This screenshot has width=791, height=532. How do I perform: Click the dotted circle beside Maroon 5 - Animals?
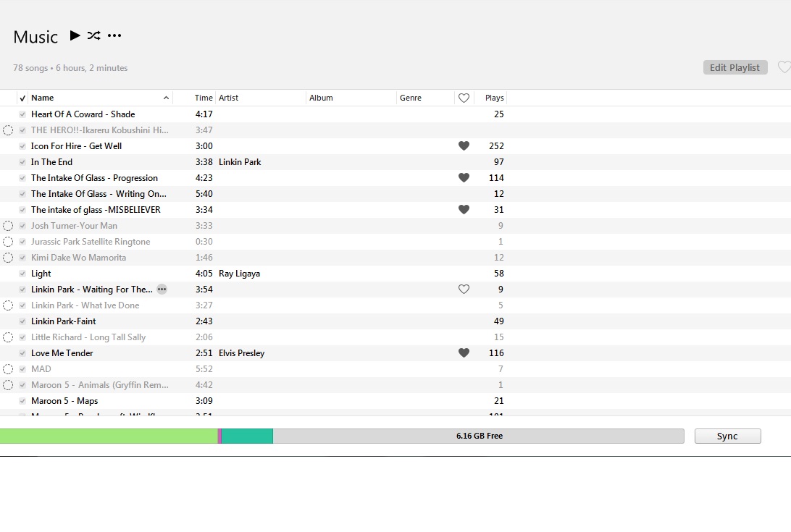click(8, 385)
